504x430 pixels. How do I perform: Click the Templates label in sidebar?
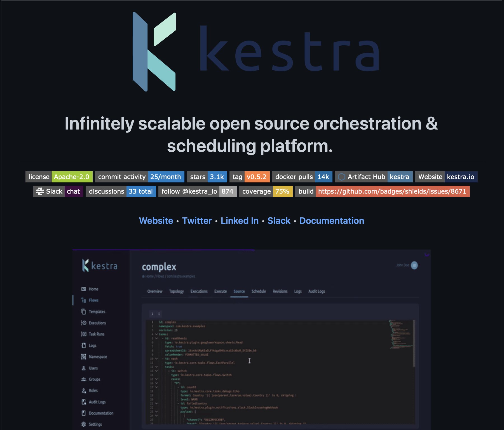click(97, 311)
